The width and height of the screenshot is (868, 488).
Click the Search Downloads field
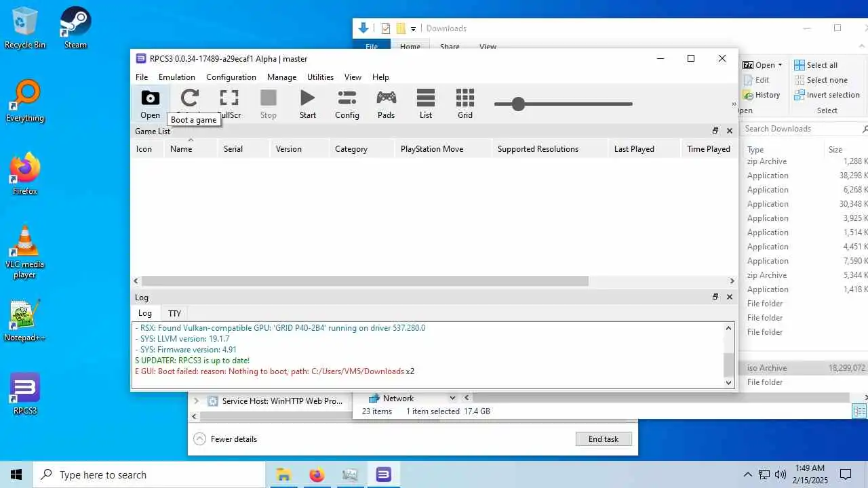point(802,129)
